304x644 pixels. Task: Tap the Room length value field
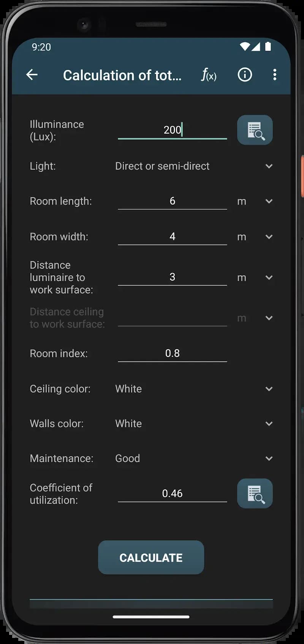tap(172, 201)
